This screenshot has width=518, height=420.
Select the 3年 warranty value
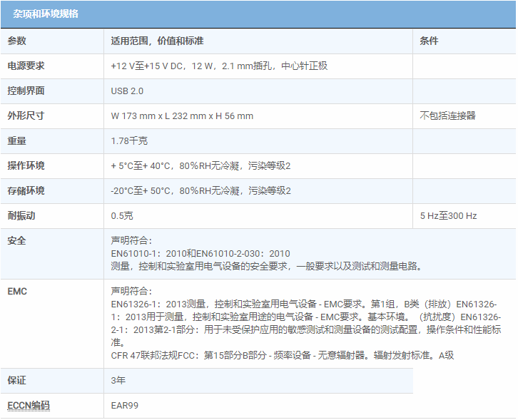[118, 381]
